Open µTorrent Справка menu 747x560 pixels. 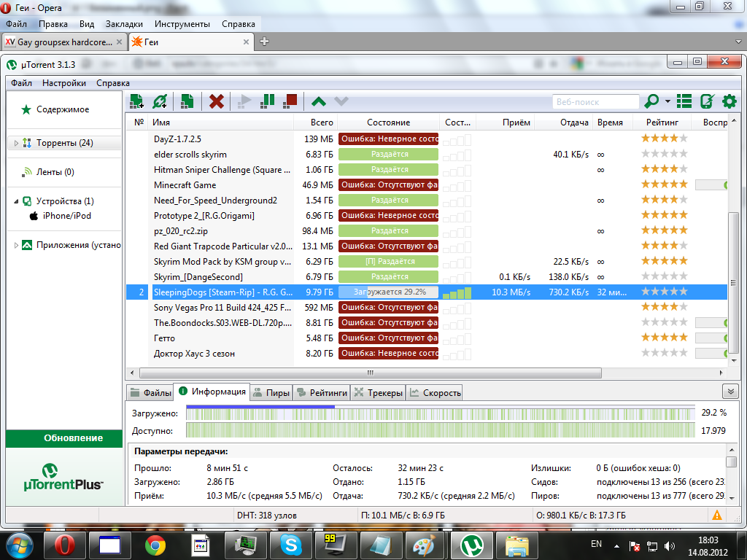[113, 83]
